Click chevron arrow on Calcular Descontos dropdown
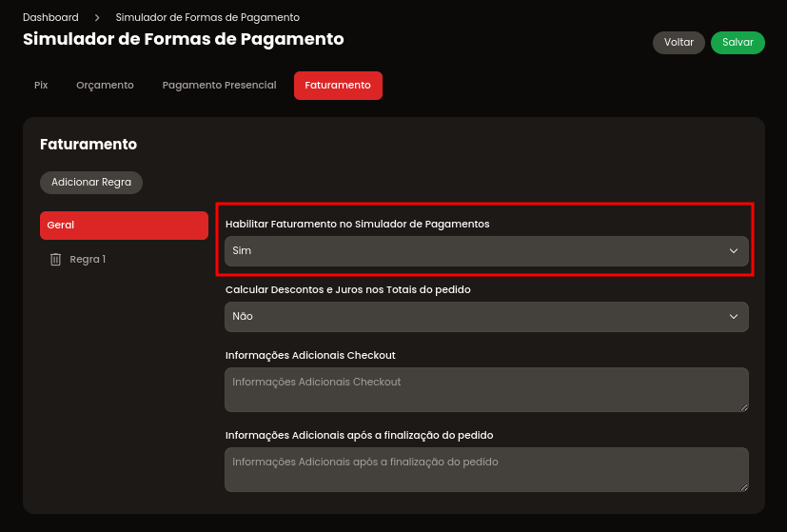The width and height of the screenshot is (787, 532). pyautogui.click(x=734, y=317)
